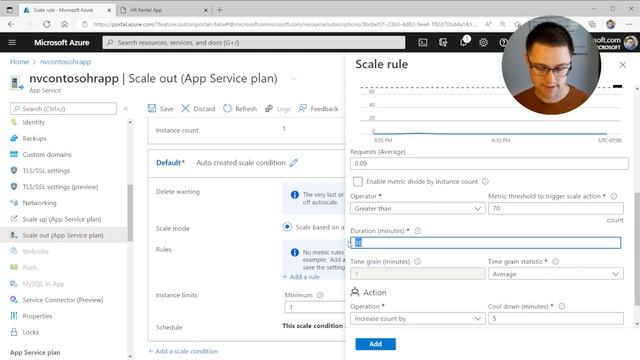Image resolution: width=640 pixels, height=360 pixels.
Task: Open Feedback from the toolbar
Action: coord(318,109)
